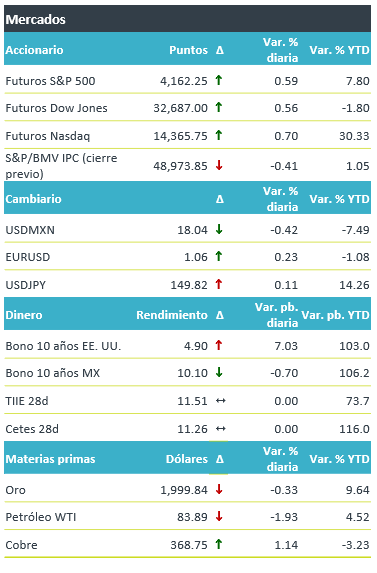Click the green up arrow for Futuros S&P 500

[218, 80]
